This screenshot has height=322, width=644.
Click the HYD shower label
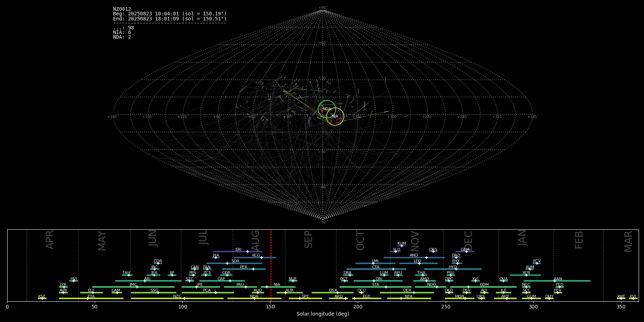pyautogui.click(x=453, y=267)
